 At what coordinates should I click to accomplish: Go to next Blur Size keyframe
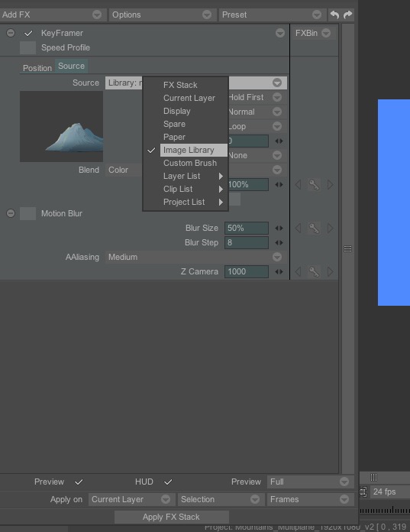tap(330, 228)
